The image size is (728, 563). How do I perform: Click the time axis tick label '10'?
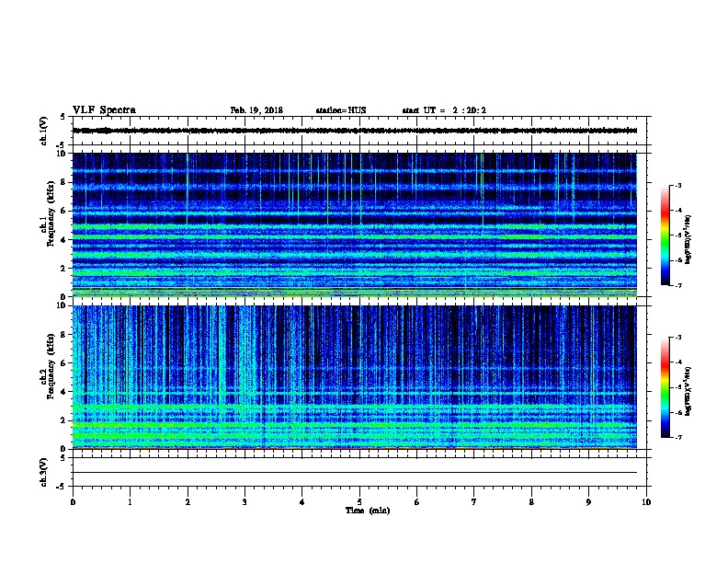pyautogui.click(x=646, y=502)
